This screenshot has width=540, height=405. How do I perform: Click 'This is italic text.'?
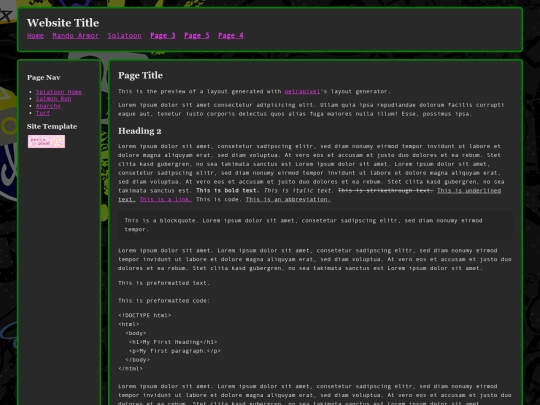click(x=299, y=190)
